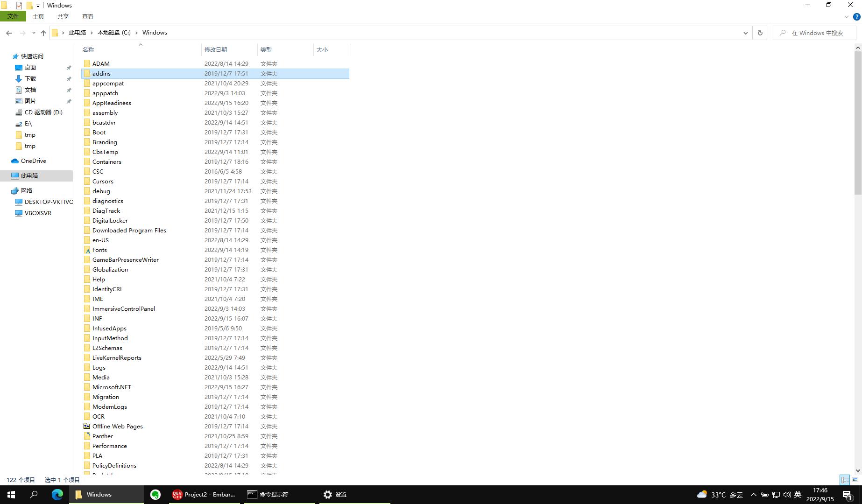Open the green Evernote taskbar icon
The image size is (862, 504).
click(x=155, y=495)
